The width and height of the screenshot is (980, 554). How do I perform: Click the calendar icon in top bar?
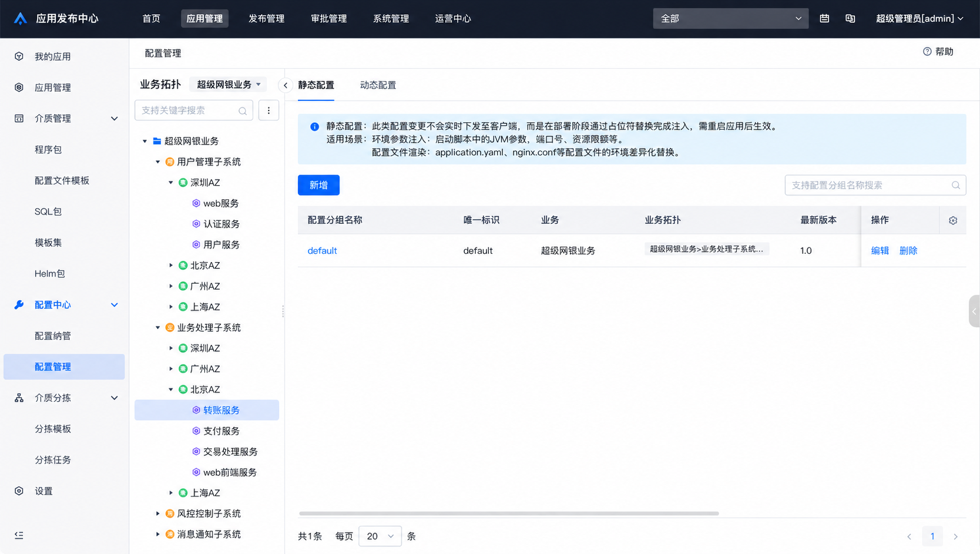pos(824,19)
